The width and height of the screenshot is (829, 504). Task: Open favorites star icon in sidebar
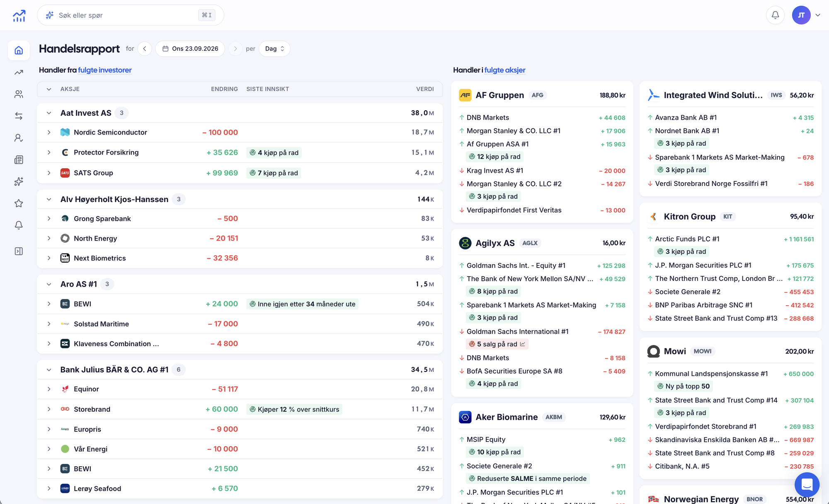point(19,203)
